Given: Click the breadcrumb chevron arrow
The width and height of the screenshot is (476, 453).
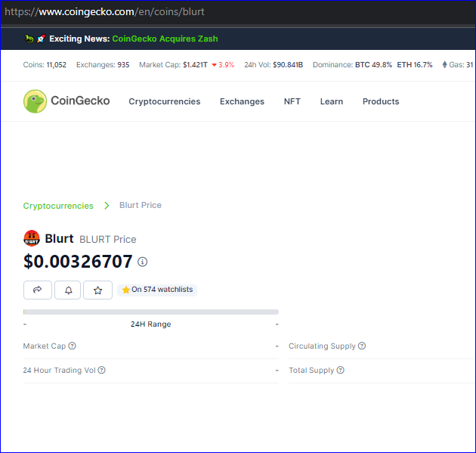Looking at the screenshot, I should click(x=107, y=206).
